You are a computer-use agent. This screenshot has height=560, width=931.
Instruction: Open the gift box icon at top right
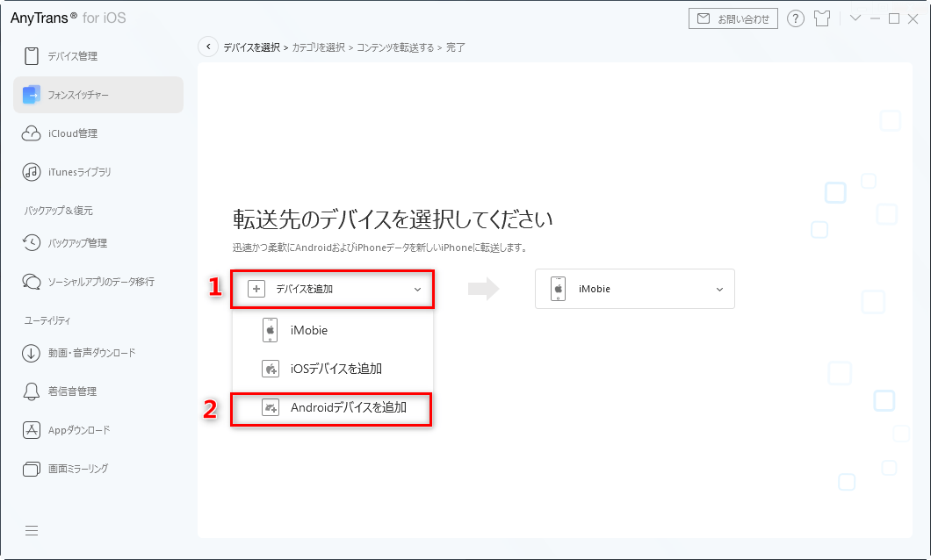coord(821,18)
